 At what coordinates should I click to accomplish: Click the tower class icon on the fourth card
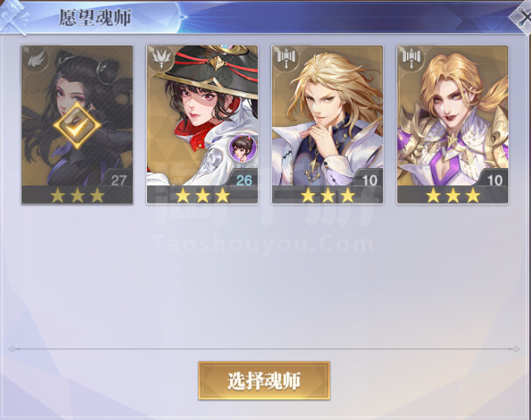tap(411, 59)
